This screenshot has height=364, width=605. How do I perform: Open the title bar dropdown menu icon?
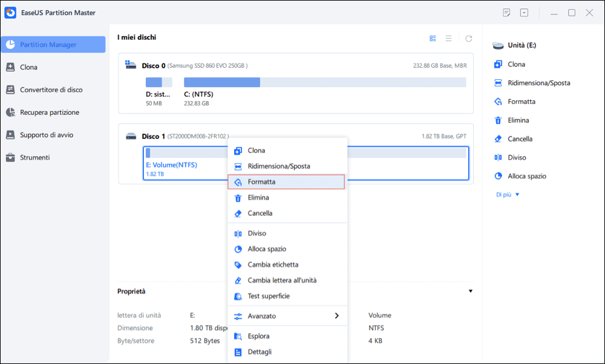click(x=524, y=13)
